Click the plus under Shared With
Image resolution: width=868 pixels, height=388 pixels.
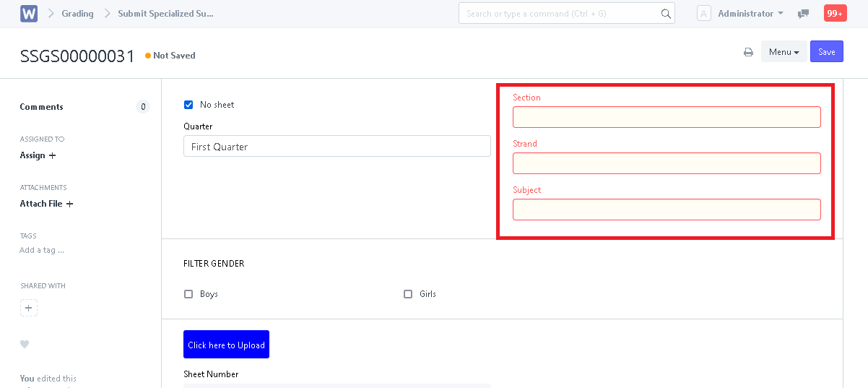(x=29, y=309)
